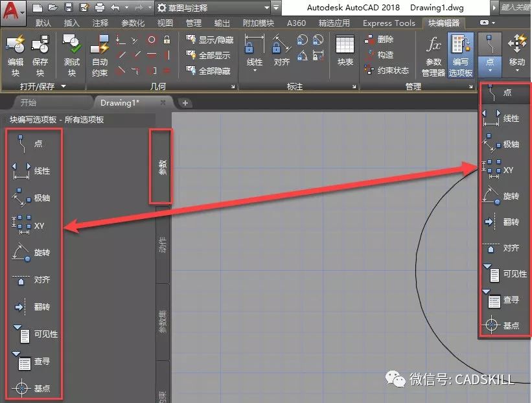Select the 块编辑器 ribbon tab
Image resolution: width=532 pixels, height=403 pixels.
click(444, 23)
